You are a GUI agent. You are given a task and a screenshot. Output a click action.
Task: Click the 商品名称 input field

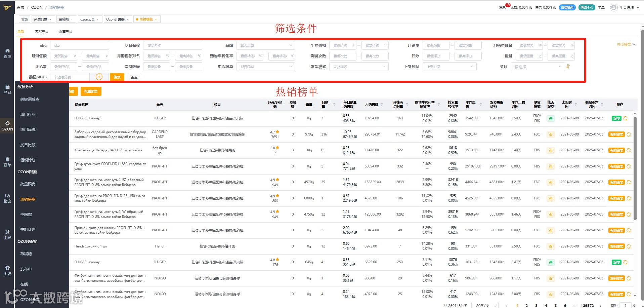pyautogui.click(x=173, y=45)
